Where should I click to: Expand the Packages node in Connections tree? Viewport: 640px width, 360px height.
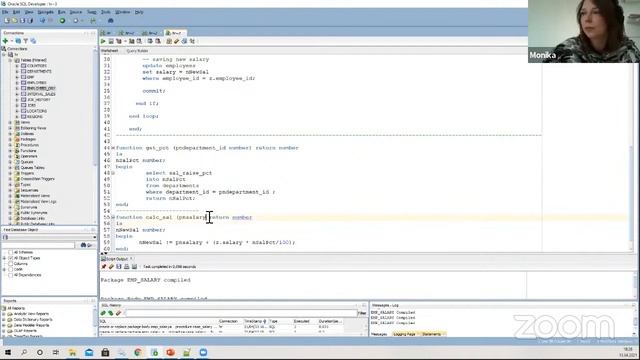pyautogui.click(x=10, y=139)
